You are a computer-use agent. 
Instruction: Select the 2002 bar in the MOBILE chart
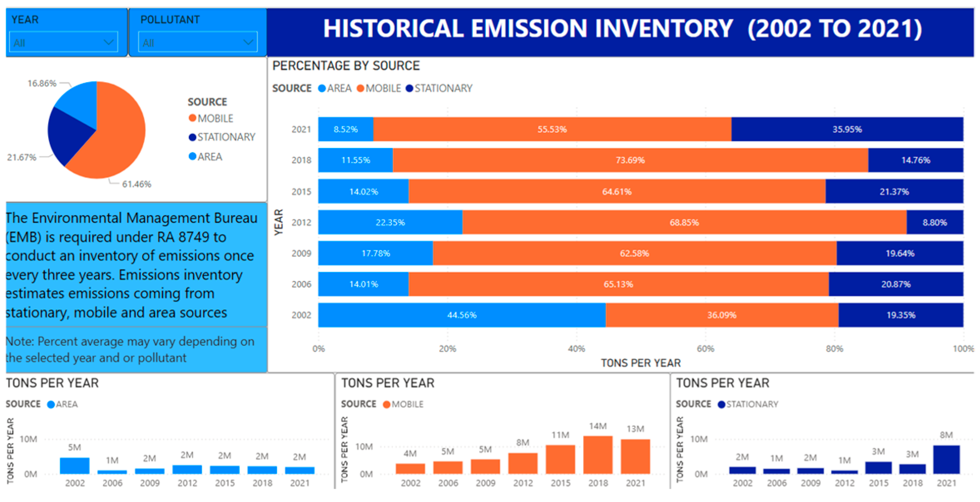(410, 469)
